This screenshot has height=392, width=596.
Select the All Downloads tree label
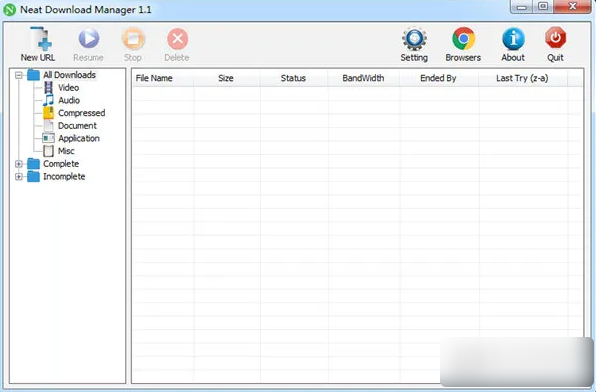point(69,75)
